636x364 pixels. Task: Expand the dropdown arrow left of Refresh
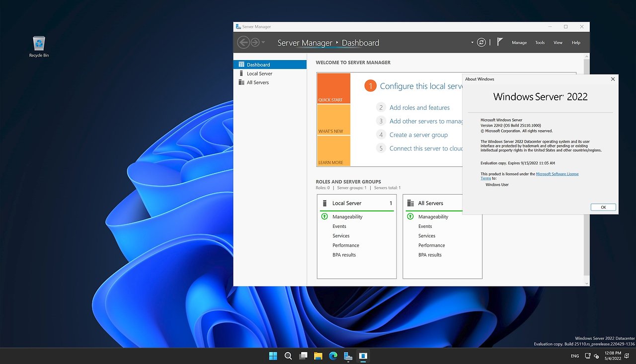click(x=473, y=43)
